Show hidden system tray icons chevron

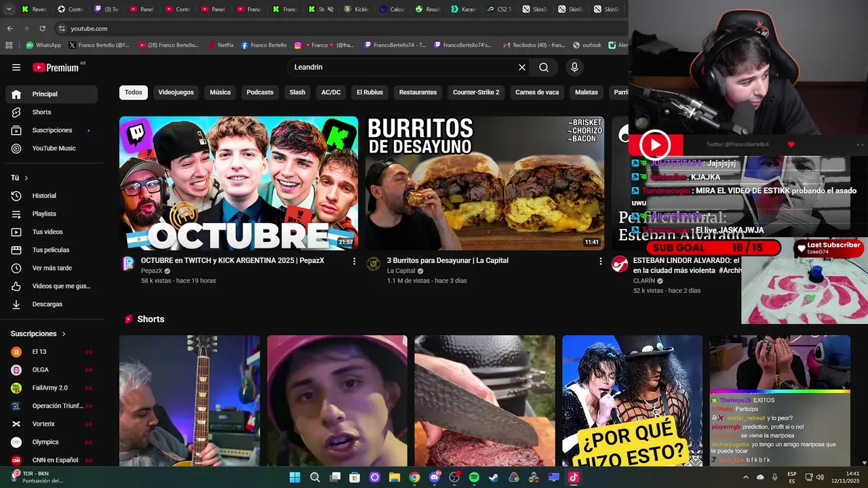[745, 477]
